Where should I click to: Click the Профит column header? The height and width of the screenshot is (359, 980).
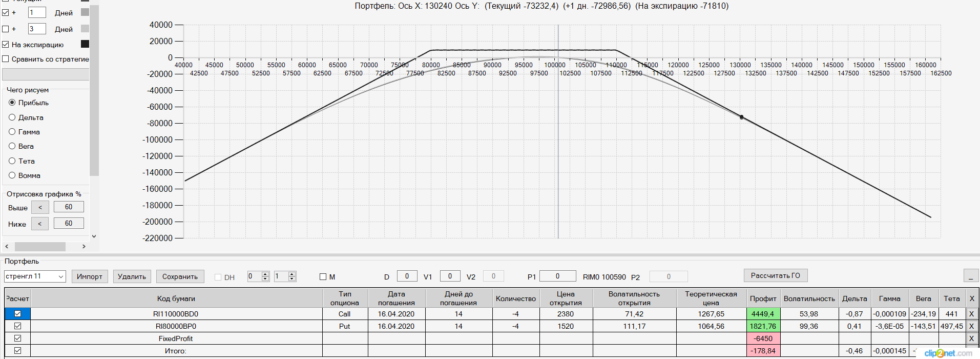coord(763,298)
